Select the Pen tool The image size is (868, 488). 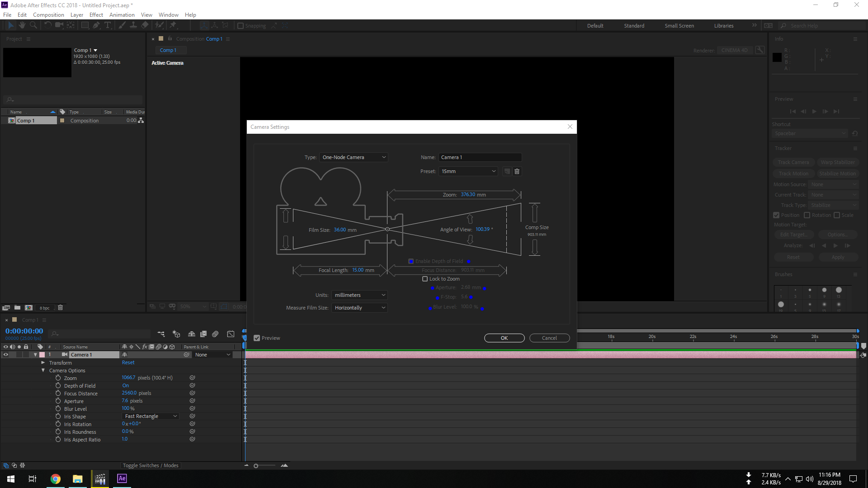[96, 25]
